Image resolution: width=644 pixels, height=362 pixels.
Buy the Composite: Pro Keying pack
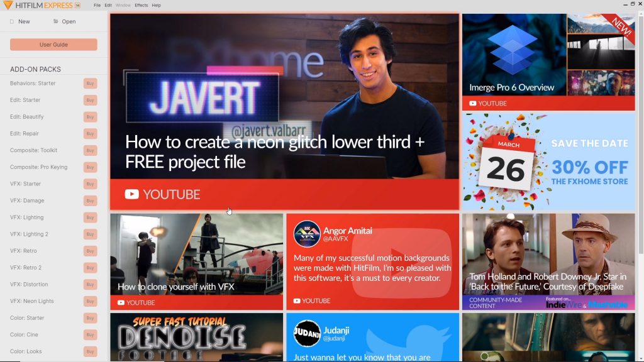(x=91, y=167)
